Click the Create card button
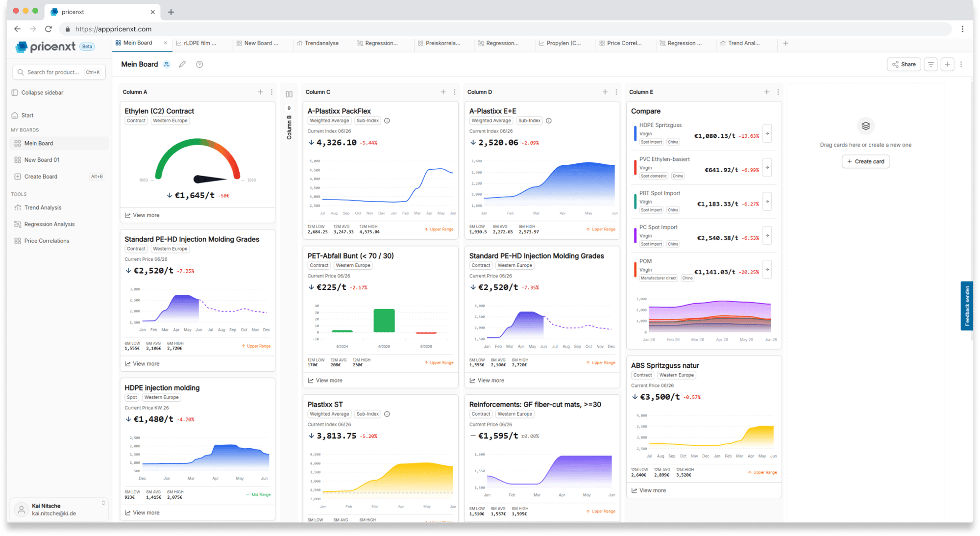The width and height of the screenshot is (980, 536). [x=865, y=161]
